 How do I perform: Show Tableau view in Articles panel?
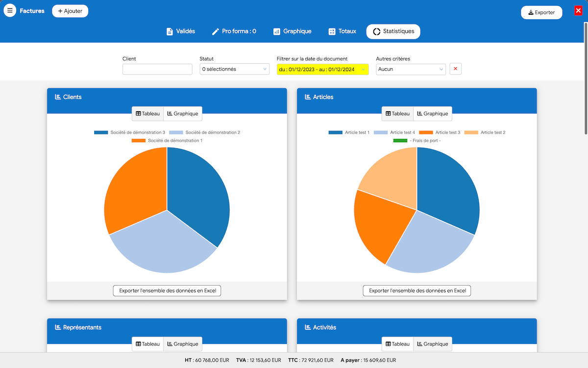click(397, 114)
